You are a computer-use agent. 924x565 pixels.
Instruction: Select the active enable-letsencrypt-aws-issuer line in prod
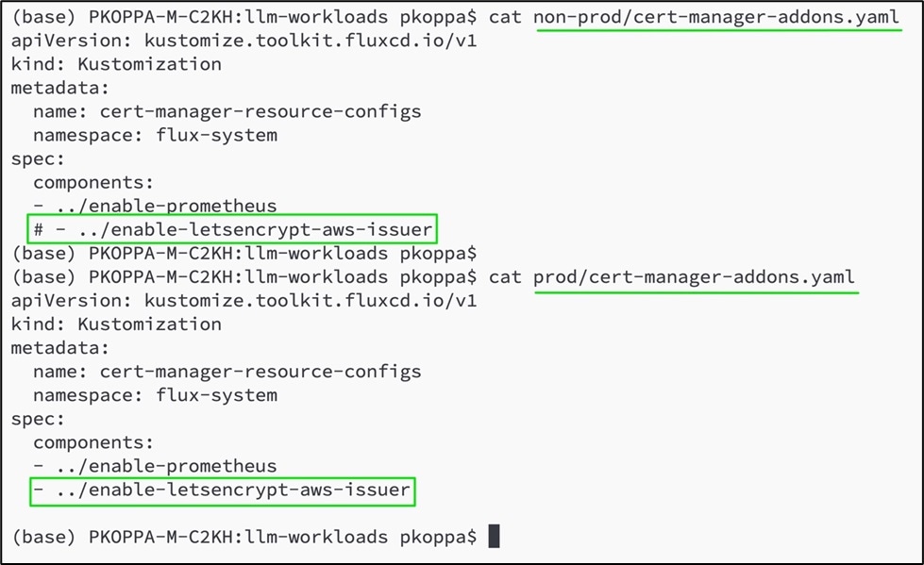(x=222, y=490)
